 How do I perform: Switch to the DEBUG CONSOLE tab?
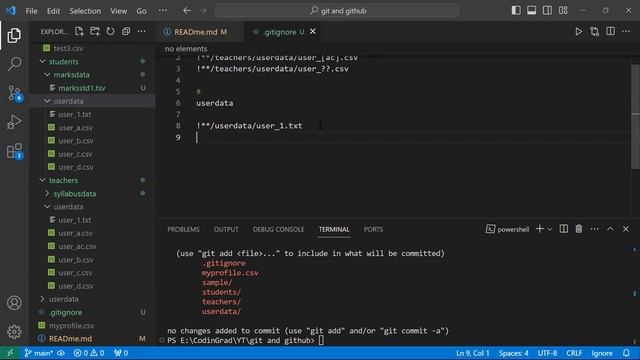click(278, 229)
